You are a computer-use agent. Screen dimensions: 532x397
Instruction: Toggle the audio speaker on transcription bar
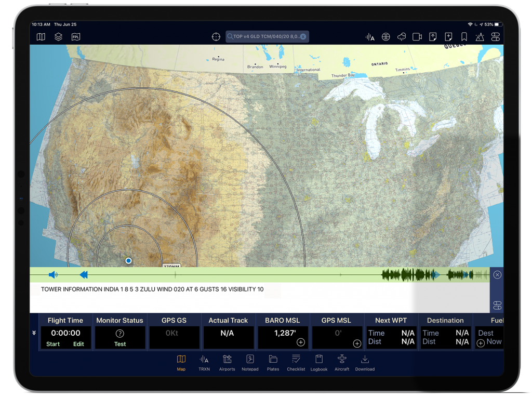[53, 274]
